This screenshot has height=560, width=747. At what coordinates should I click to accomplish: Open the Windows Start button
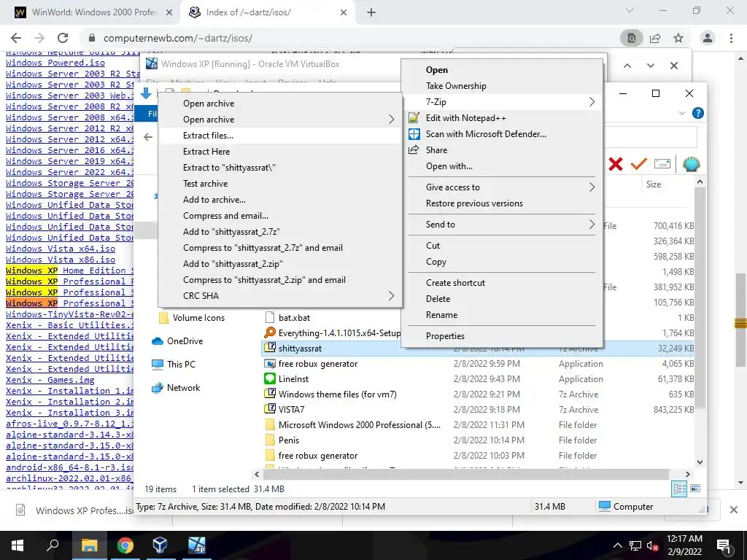pos(18,545)
